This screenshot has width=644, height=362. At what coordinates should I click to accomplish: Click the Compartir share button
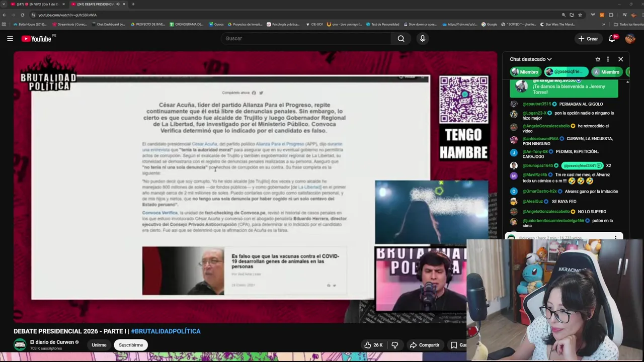(425, 345)
